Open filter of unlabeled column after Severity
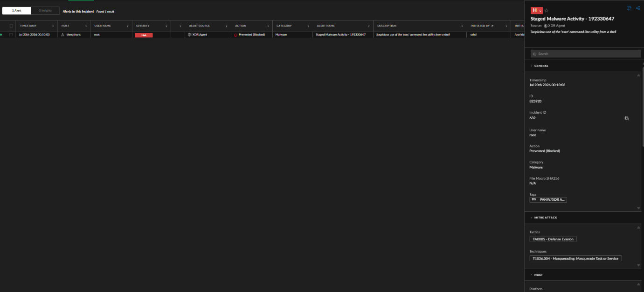Viewport: 644px width, 292px height. pyautogui.click(x=180, y=26)
